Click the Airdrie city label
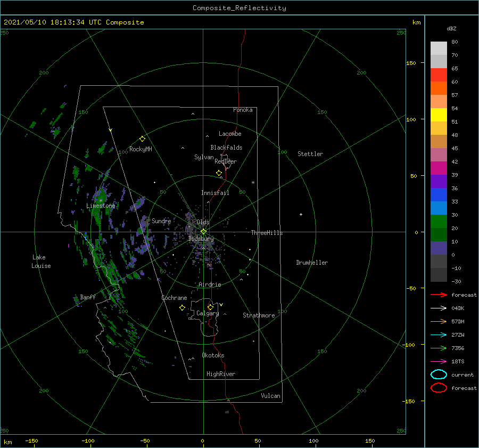 (210, 284)
